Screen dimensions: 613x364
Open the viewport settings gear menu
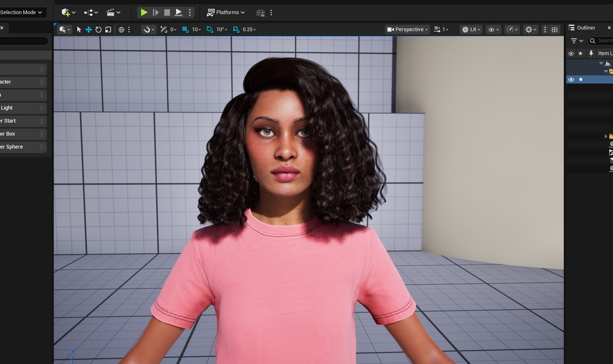tap(531, 30)
